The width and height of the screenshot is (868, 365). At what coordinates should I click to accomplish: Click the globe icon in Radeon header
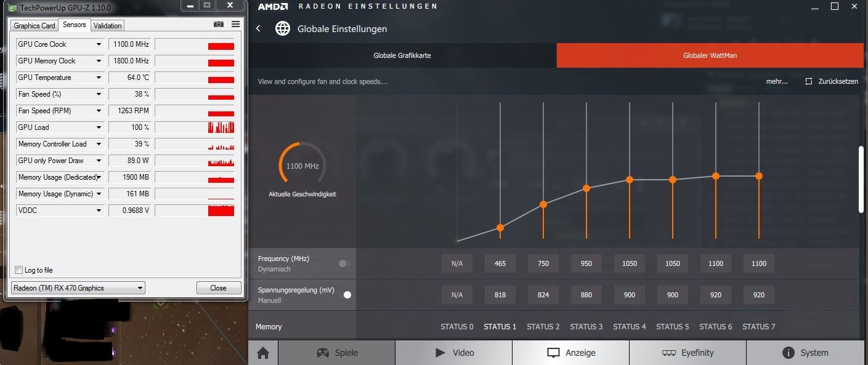click(x=282, y=28)
